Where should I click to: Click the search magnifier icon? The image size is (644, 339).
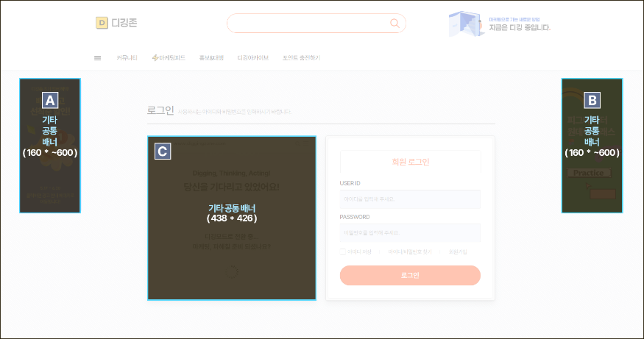click(x=394, y=24)
